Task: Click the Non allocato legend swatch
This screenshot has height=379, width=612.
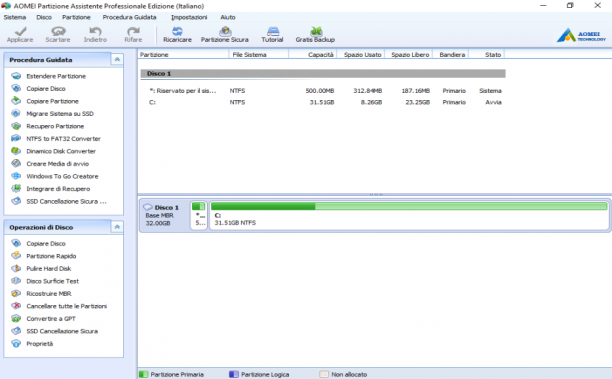Action: pos(324,374)
